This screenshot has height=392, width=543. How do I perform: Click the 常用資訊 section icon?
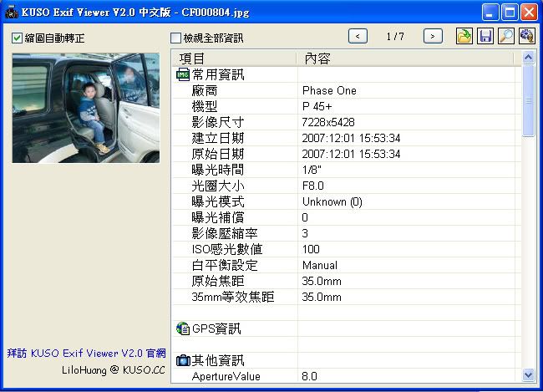point(184,74)
